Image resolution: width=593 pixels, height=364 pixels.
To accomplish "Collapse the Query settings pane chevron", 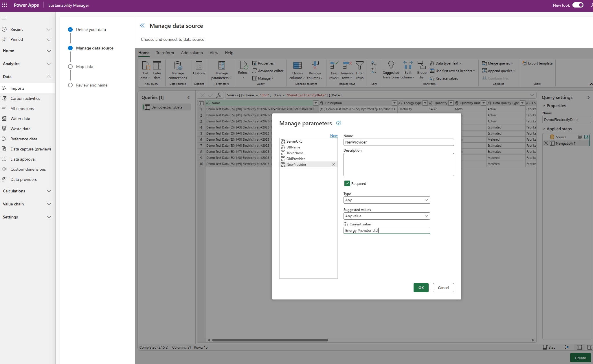I will pos(588,98).
